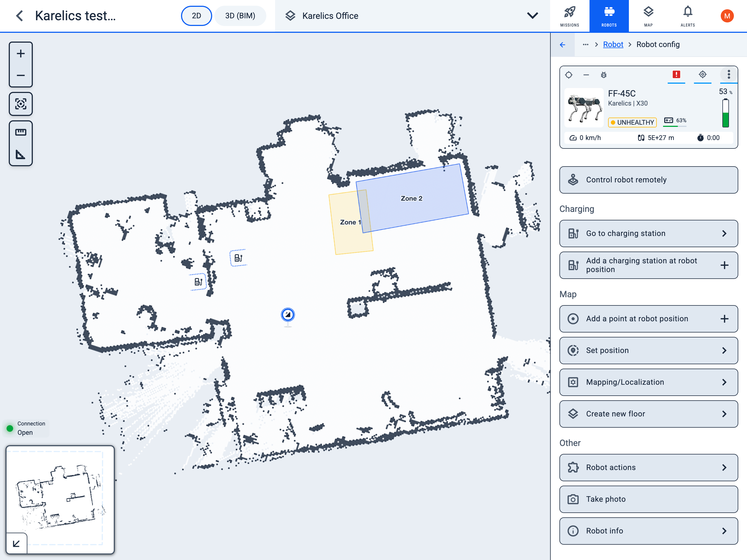Switch to 2D view mode
747x560 pixels.
[196, 16]
